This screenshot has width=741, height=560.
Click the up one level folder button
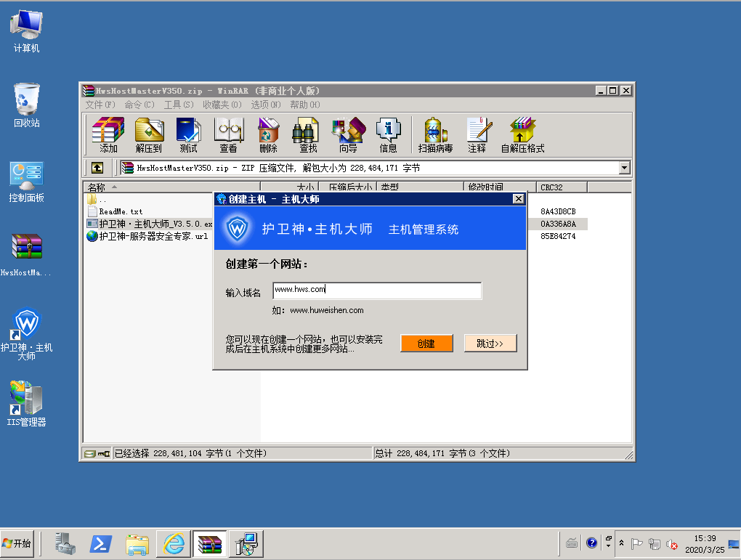97,168
